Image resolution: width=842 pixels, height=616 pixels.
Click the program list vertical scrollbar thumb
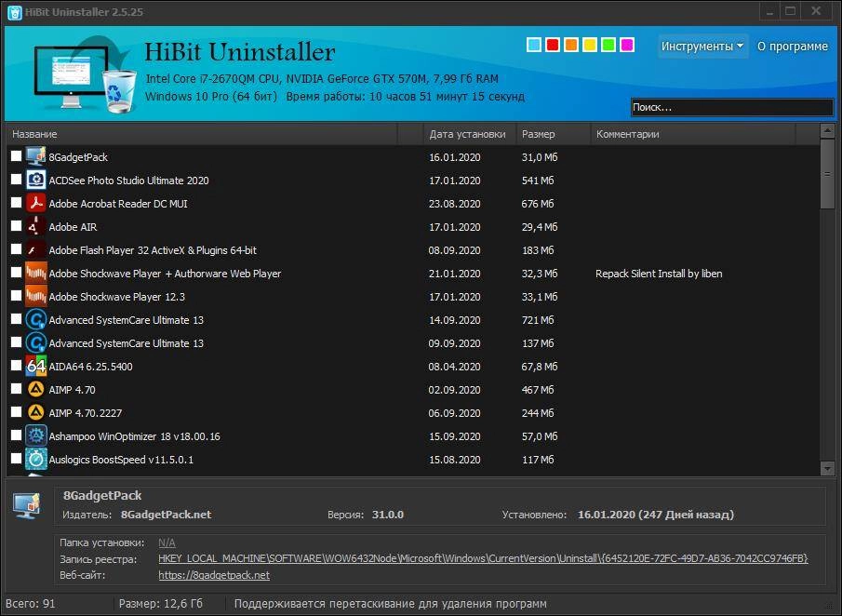click(827, 173)
